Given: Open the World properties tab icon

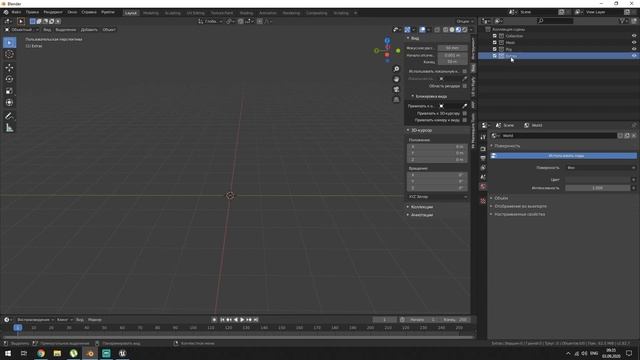Looking at the screenshot, I should pos(483,187).
